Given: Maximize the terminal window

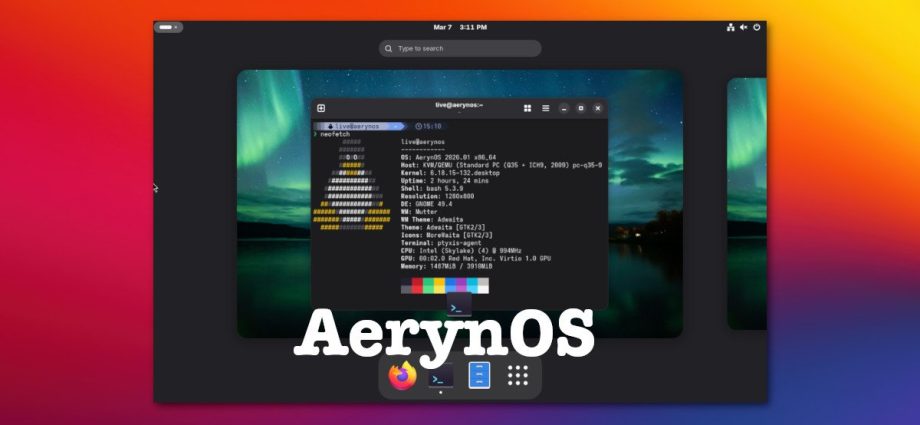Looking at the screenshot, I should pos(581,108).
